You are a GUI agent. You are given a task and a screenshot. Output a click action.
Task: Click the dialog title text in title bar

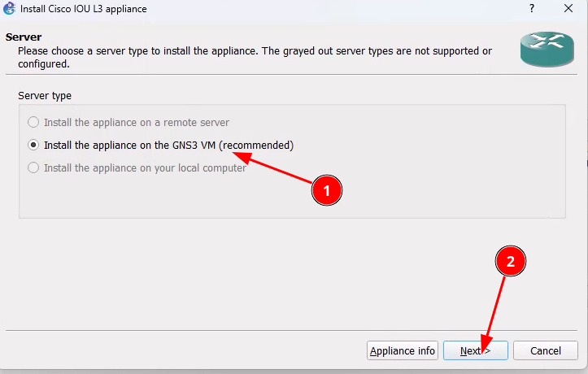82,9
